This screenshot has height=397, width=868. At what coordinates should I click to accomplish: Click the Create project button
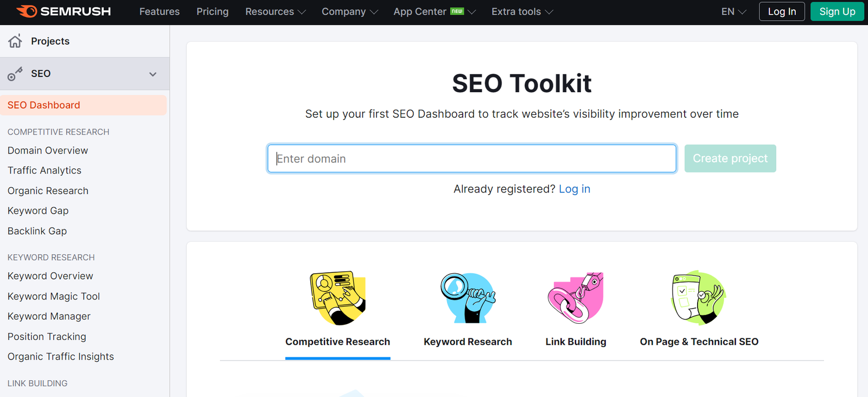pos(730,158)
